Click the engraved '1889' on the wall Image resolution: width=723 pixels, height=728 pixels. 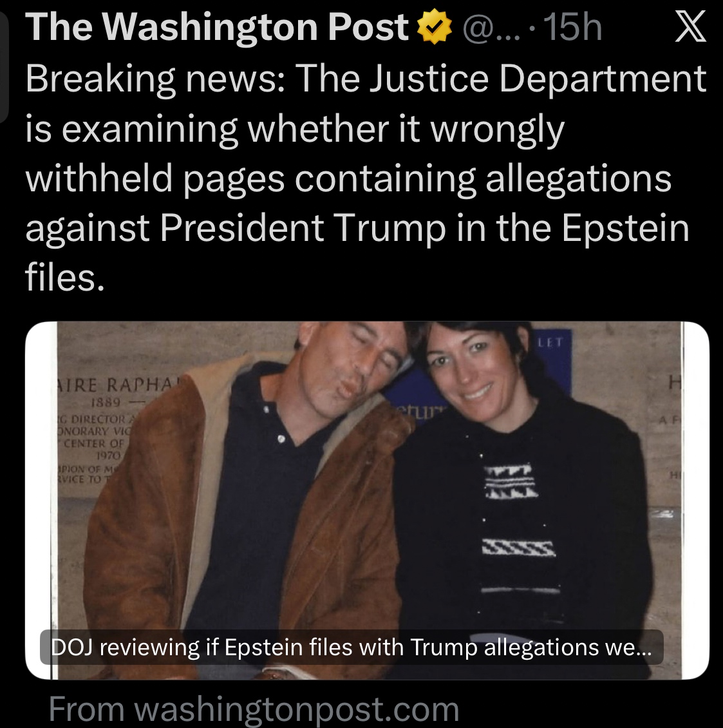[106, 401]
